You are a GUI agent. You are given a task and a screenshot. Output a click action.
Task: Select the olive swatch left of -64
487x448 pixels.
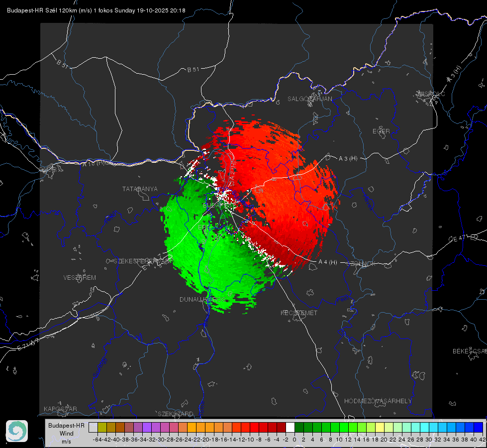point(102,428)
